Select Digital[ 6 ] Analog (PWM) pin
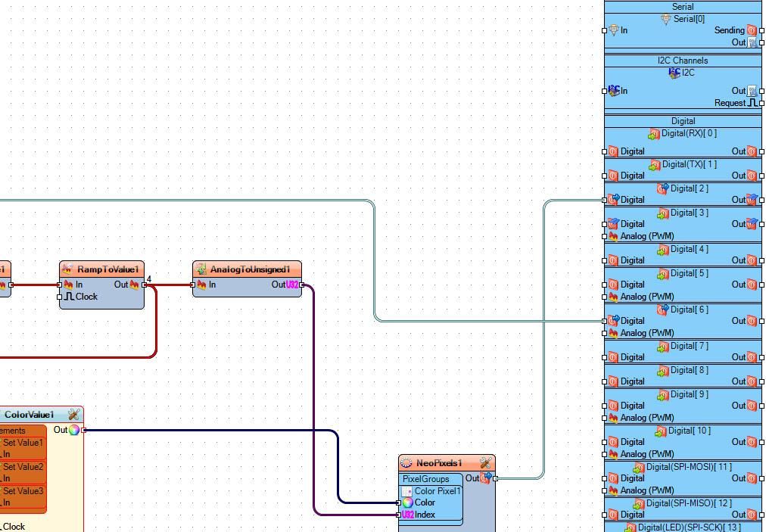 604,333
